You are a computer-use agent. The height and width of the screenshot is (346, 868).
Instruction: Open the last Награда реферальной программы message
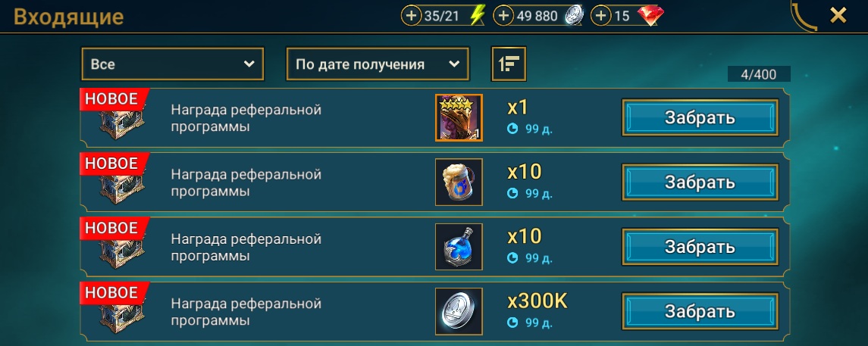click(x=246, y=312)
